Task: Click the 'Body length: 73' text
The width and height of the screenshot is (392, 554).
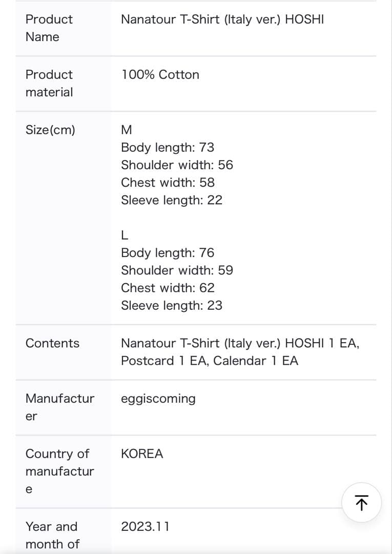Action: tap(168, 147)
